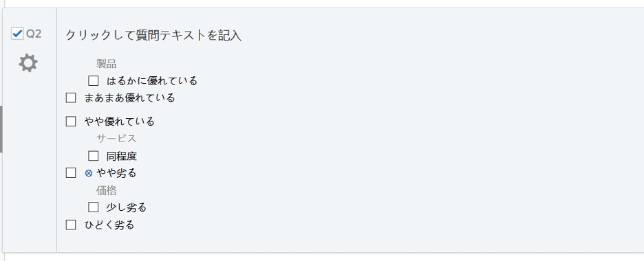The height and width of the screenshot is (261, 644).
Task: Uncheck the Q2 question selection checkbox
Action: tap(17, 34)
